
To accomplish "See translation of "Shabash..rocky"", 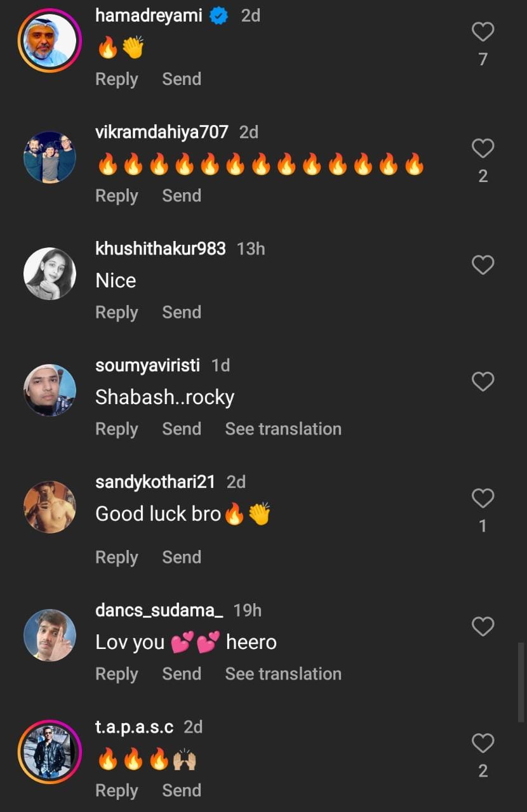I will 283,429.
